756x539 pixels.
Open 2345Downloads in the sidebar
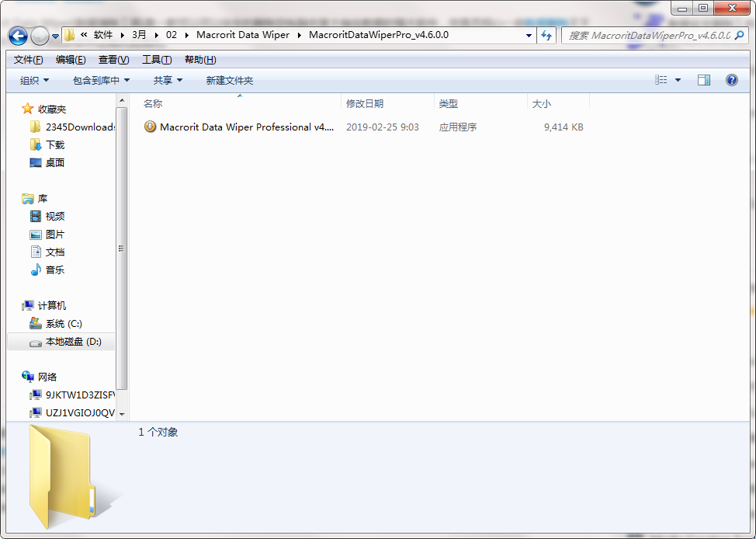point(80,127)
